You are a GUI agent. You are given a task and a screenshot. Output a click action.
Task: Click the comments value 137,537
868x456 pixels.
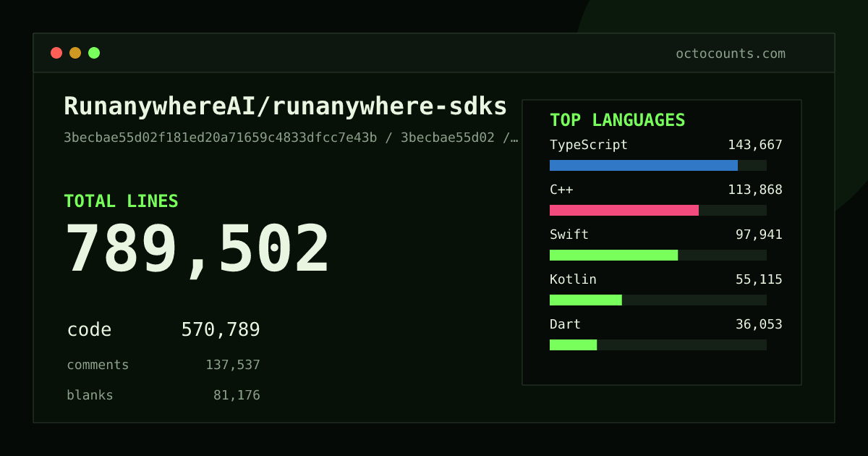pyautogui.click(x=233, y=365)
